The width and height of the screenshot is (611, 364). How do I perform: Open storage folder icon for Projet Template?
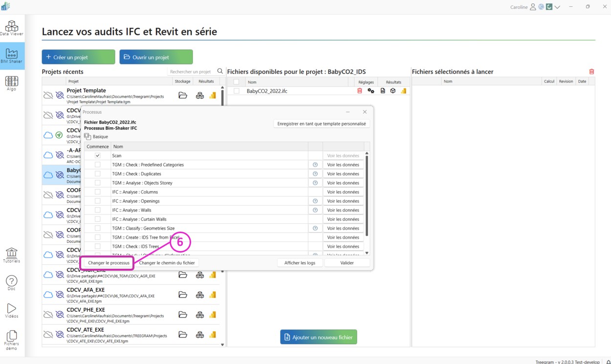(x=183, y=96)
